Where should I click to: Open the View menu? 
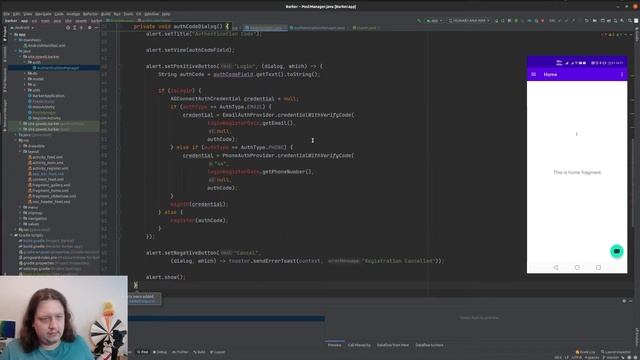click(27, 14)
